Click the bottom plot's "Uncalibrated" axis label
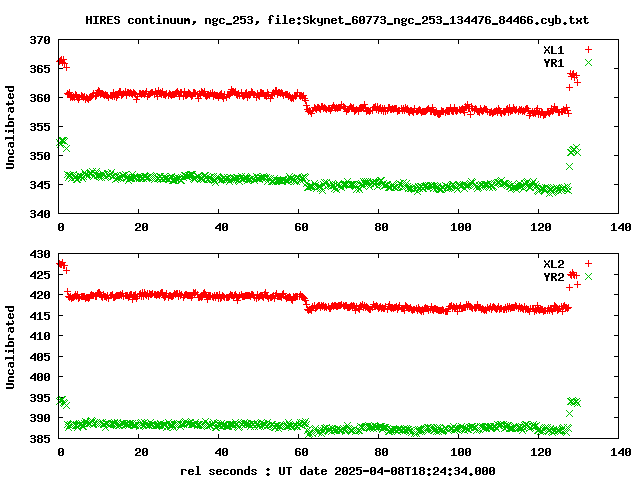 pos(10,347)
